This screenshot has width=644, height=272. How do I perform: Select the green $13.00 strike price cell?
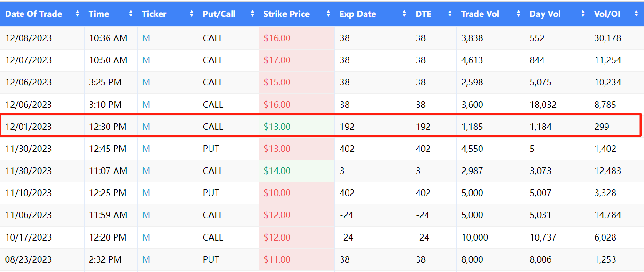click(277, 127)
